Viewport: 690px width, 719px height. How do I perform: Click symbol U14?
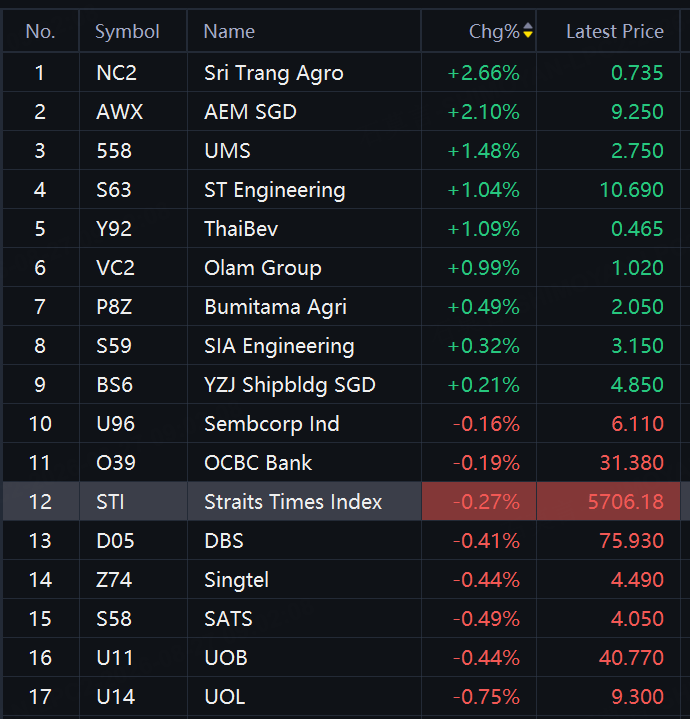tap(116, 697)
